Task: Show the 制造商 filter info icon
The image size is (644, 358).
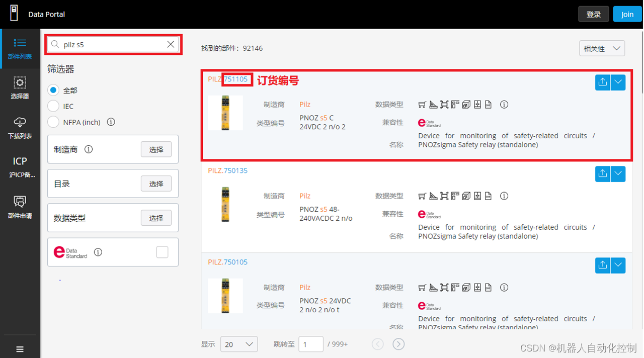Action: click(x=89, y=149)
